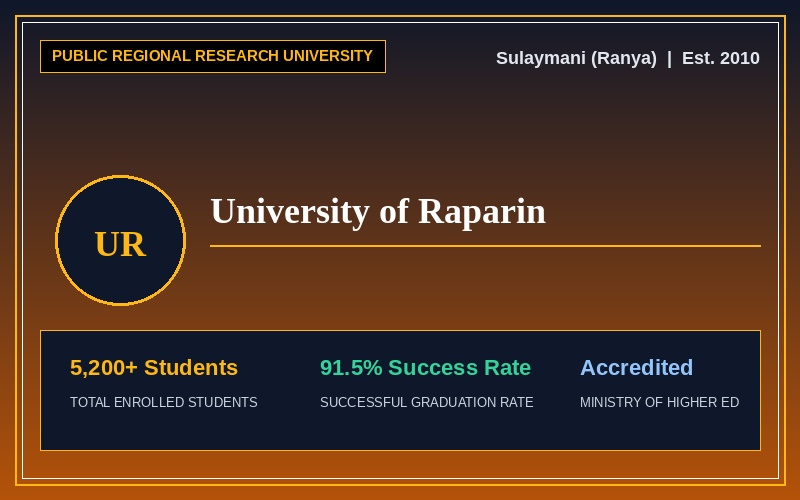Click the Ministry of Higher Ed label
Screen dimensions: 800x500
click(x=659, y=403)
